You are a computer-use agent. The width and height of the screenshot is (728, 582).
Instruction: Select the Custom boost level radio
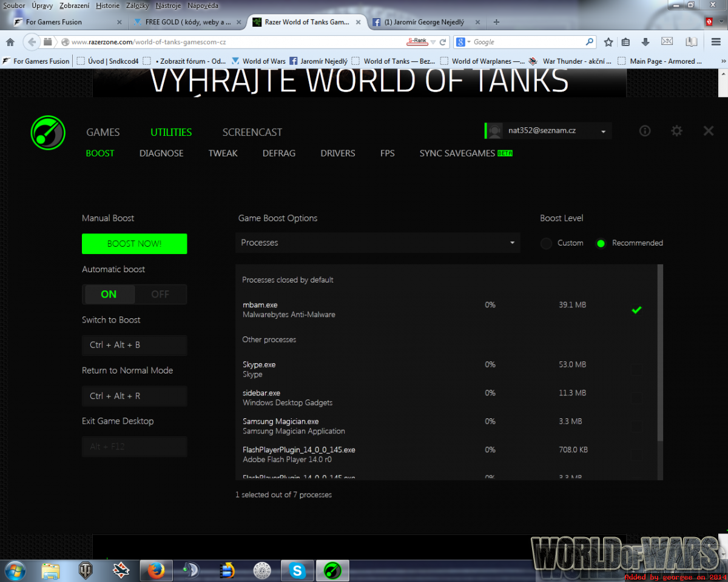point(546,243)
